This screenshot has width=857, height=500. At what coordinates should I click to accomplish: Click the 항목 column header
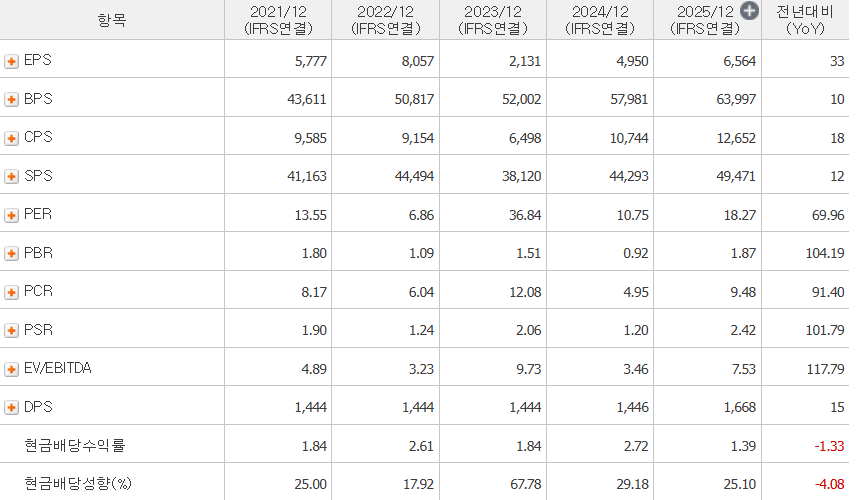tap(112, 20)
